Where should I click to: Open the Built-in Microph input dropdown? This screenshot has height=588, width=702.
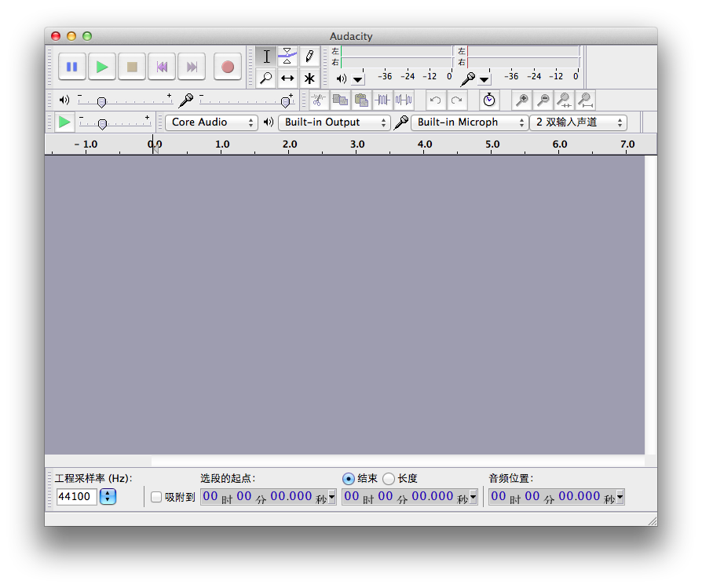(470, 122)
